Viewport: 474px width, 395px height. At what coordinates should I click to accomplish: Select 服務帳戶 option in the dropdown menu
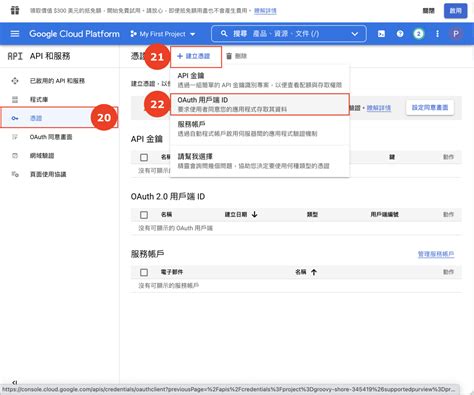(260, 129)
